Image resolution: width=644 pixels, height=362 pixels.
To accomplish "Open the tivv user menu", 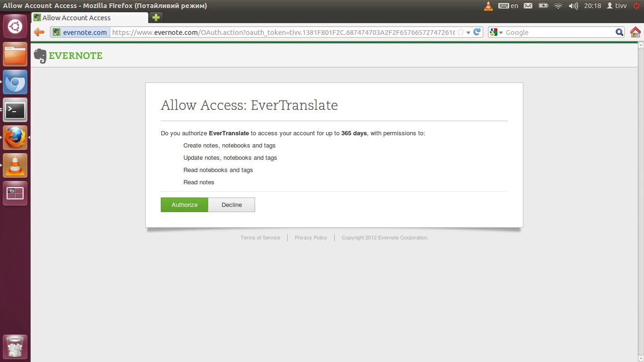I will coord(617,6).
